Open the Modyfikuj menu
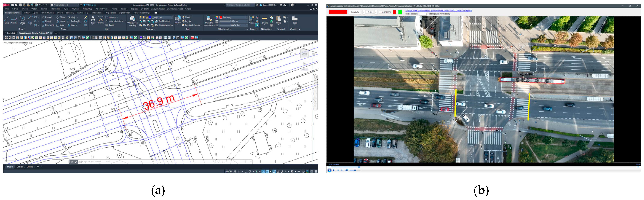This screenshot has width=644, height=200. pos(87,9)
